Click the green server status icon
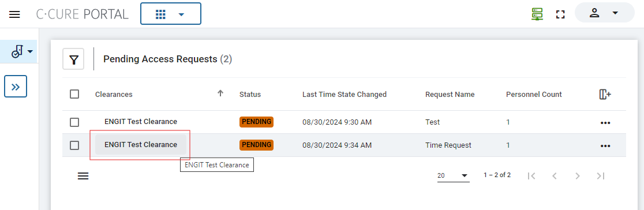The height and width of the screenshot is (210, 644). (x=537, y=14)
